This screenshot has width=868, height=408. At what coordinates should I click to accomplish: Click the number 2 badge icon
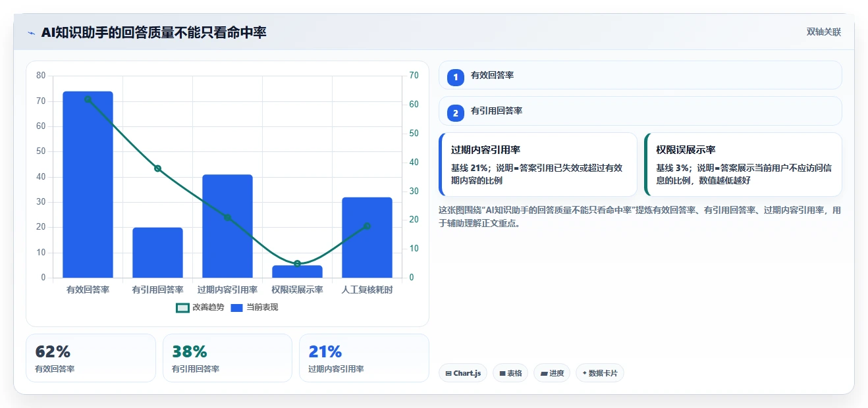click(x=455, y=113)
